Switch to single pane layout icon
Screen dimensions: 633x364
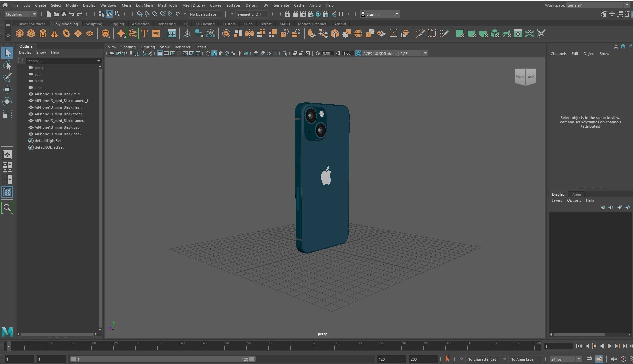click(7, 155)
